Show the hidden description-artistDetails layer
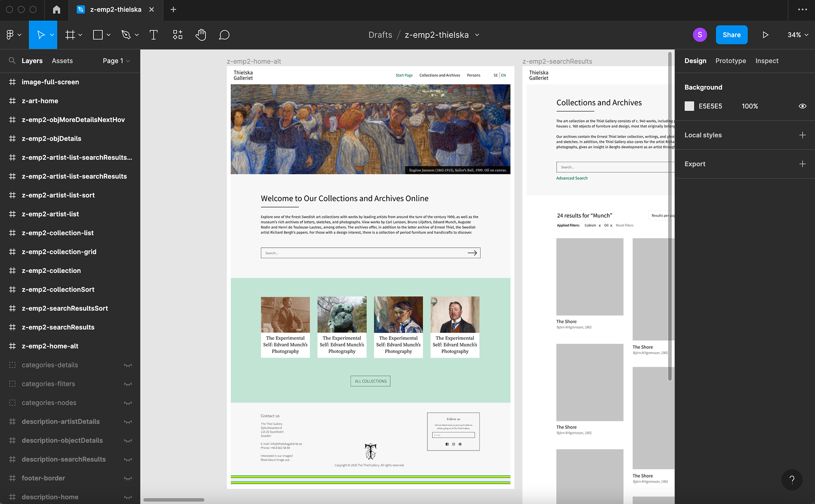The height and width of the screenshot is (504, 815). [128, 422]
